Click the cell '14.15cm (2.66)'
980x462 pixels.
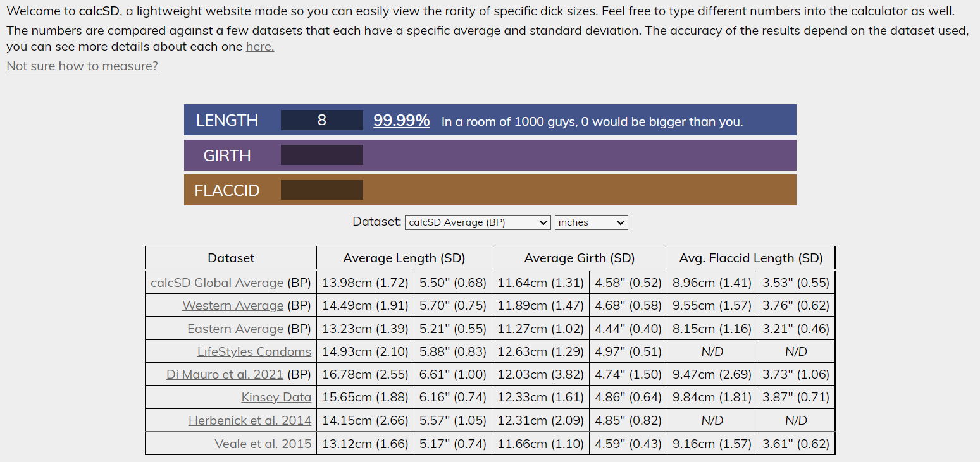coord(366,420)
